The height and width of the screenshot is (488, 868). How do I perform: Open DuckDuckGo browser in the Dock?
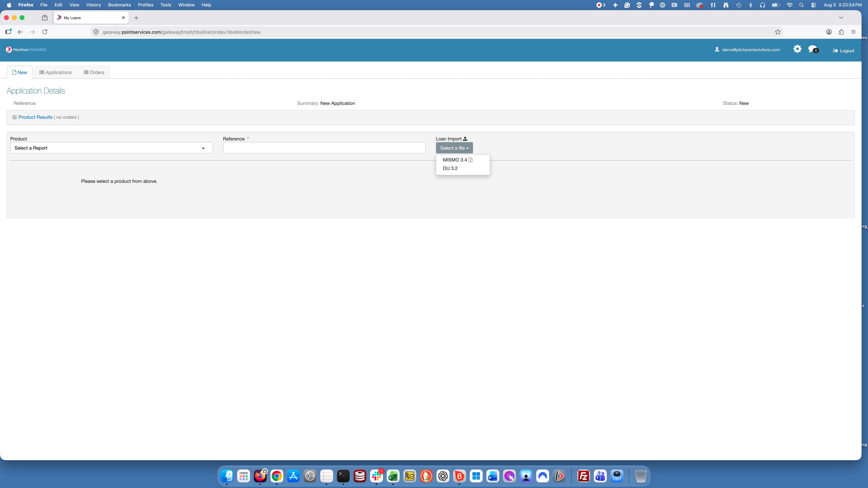(426, 476)
